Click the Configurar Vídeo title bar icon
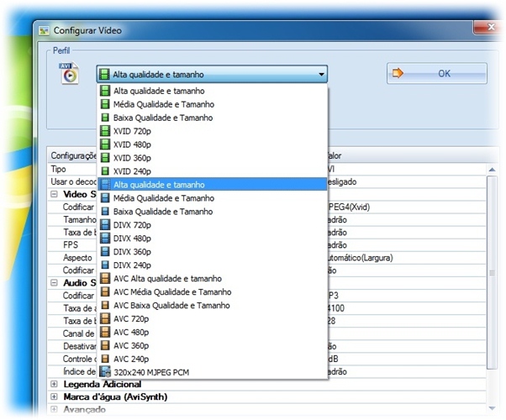 tap(45, 29)
